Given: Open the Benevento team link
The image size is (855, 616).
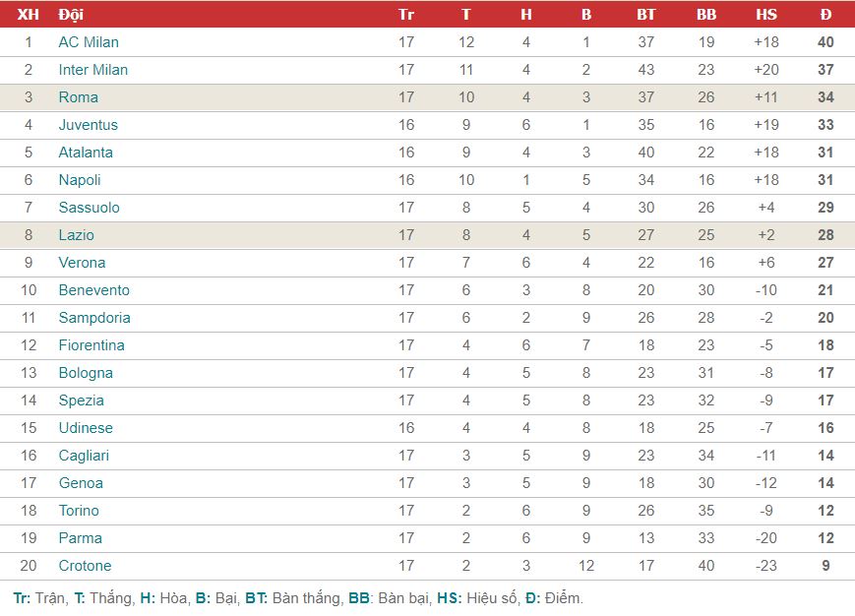Looking at the screenshot, I should tap(93, 290).
